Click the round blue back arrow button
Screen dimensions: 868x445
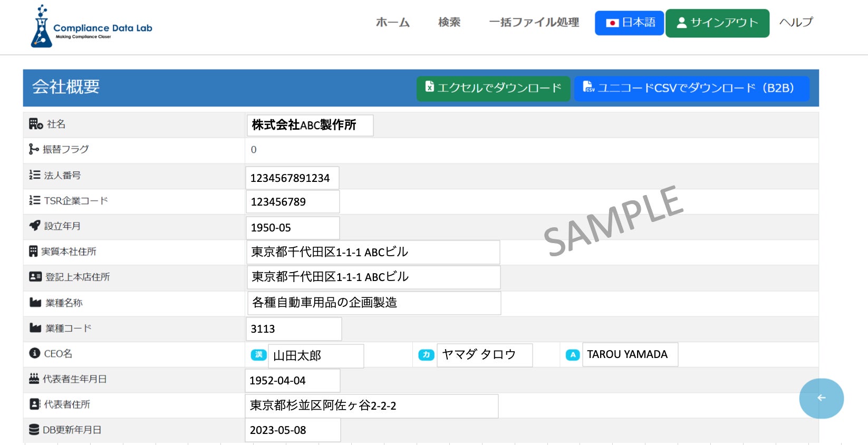point(821,398)
